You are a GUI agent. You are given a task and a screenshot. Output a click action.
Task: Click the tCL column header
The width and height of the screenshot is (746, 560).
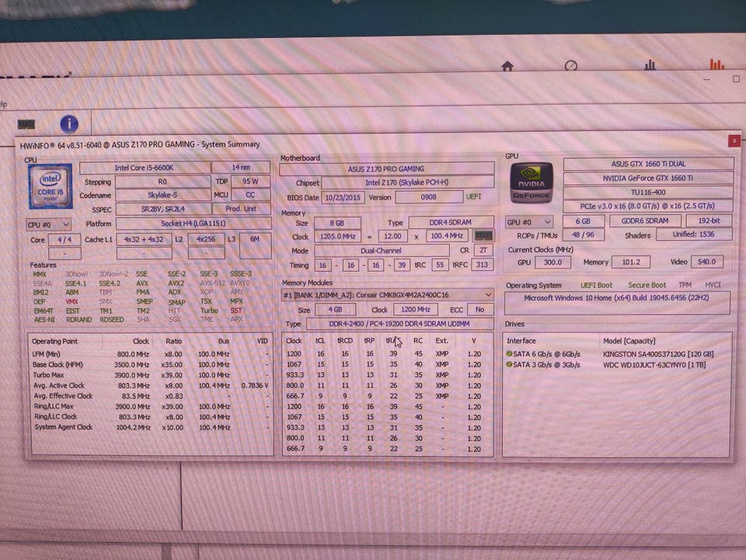click(x=320, y=341)
